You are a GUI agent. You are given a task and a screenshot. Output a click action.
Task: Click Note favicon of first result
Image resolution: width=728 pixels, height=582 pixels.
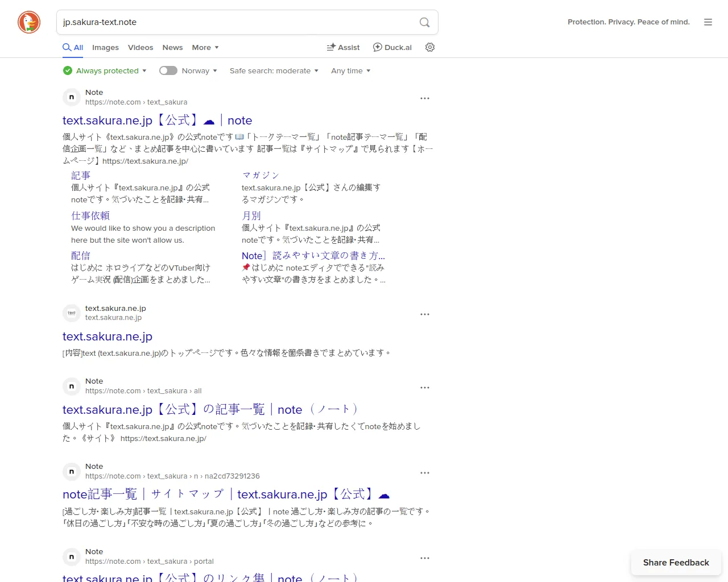(72, 97)
